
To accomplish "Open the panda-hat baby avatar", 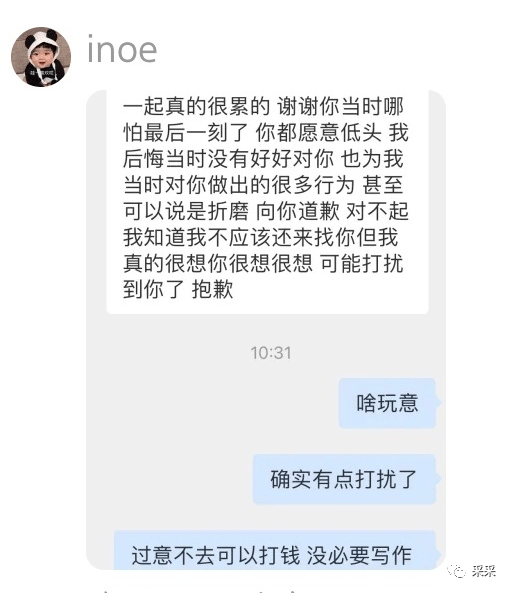I will click(x=41, y=57).
